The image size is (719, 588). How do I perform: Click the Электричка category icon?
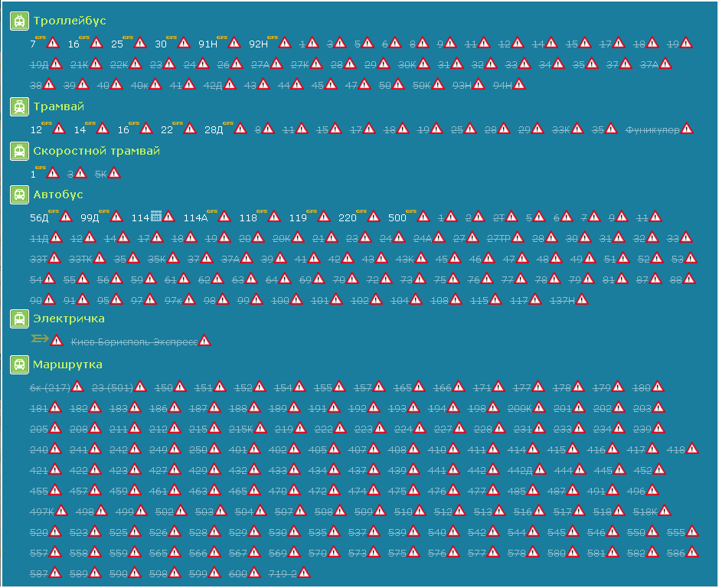tap(19, 318)
